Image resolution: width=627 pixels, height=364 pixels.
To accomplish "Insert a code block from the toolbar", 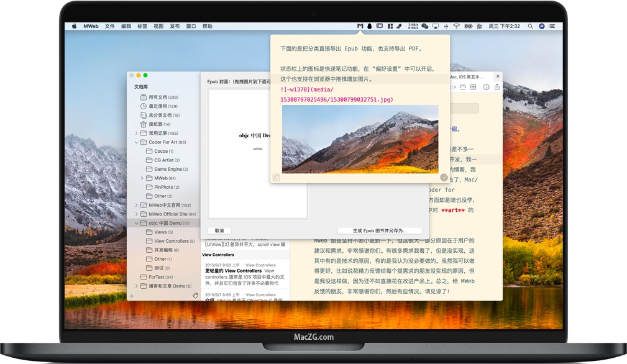I will tap(462, 87).
